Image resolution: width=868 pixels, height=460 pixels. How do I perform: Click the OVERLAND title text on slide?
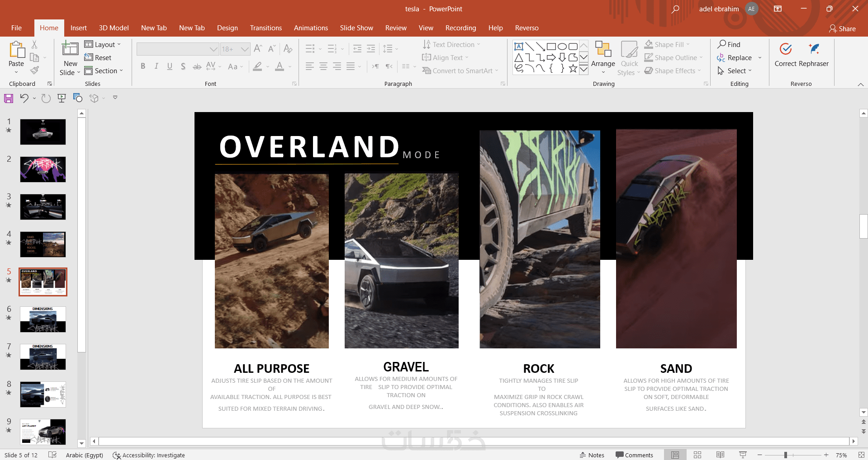click(x=309, y=147)
